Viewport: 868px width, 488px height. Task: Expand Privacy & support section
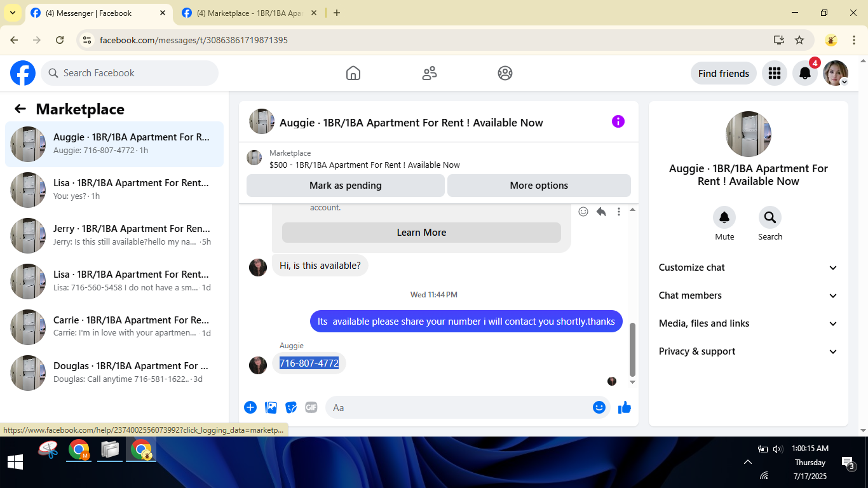748,351
